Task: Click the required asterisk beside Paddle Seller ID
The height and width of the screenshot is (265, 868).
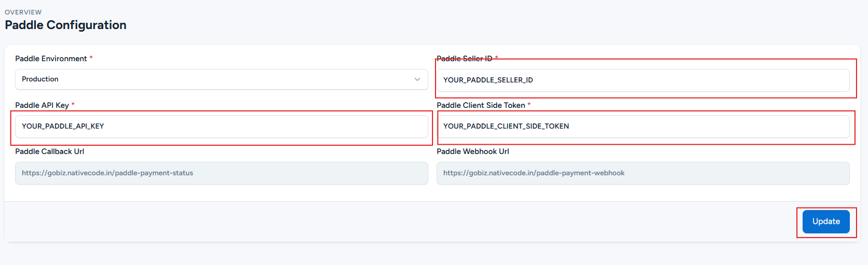Action: 496,58
